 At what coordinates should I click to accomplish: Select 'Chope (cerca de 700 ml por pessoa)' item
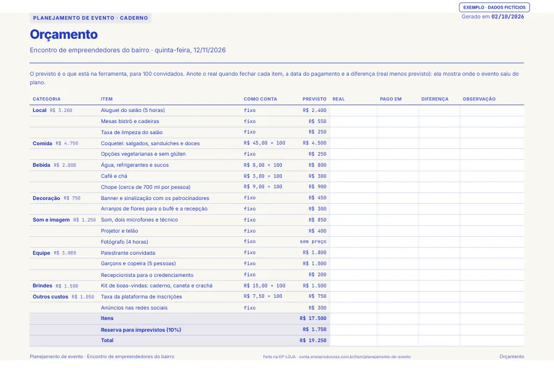(145, 187)
